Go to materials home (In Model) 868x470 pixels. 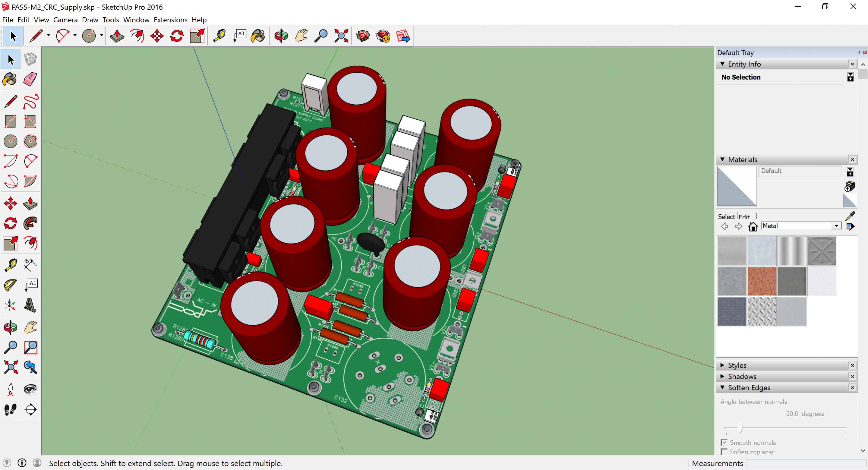[753, 226]
